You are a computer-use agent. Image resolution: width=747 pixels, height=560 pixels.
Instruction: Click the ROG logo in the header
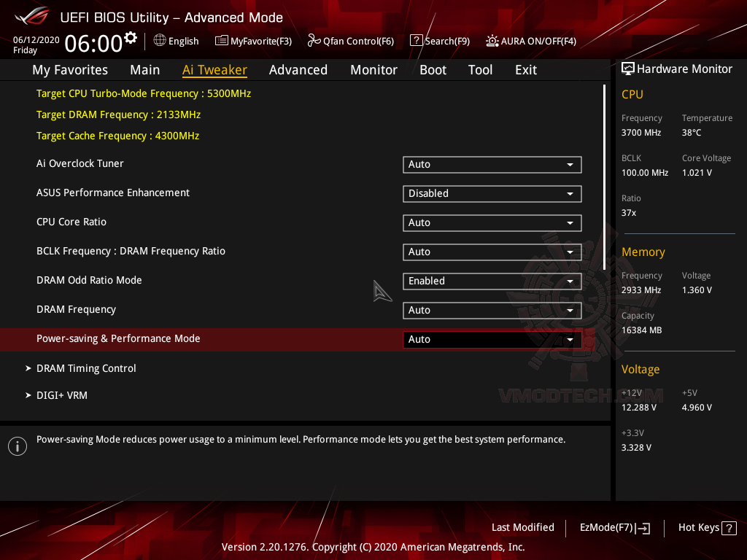click(30, 16)
